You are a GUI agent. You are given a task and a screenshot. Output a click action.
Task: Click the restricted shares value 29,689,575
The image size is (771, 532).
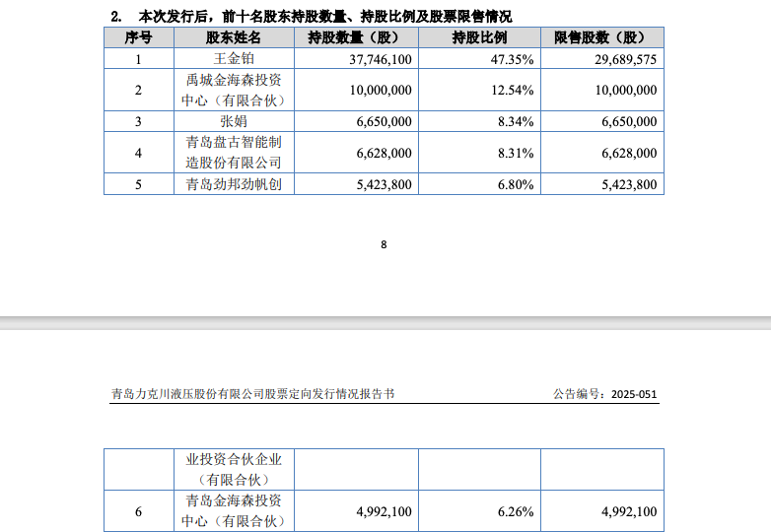[x=619, y=59]
